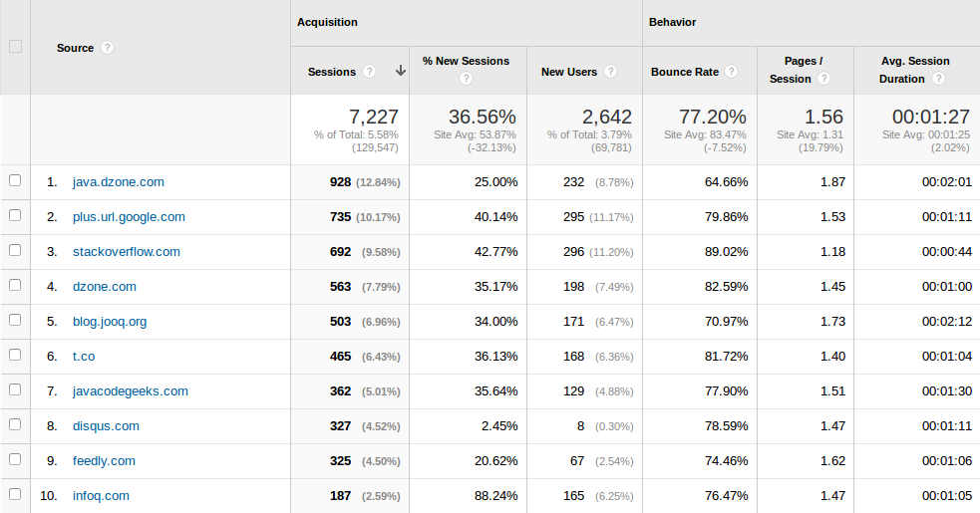Open help icon beside Avg. Session Duration
This screenshot has width=980, height=513.
[938, 78]
